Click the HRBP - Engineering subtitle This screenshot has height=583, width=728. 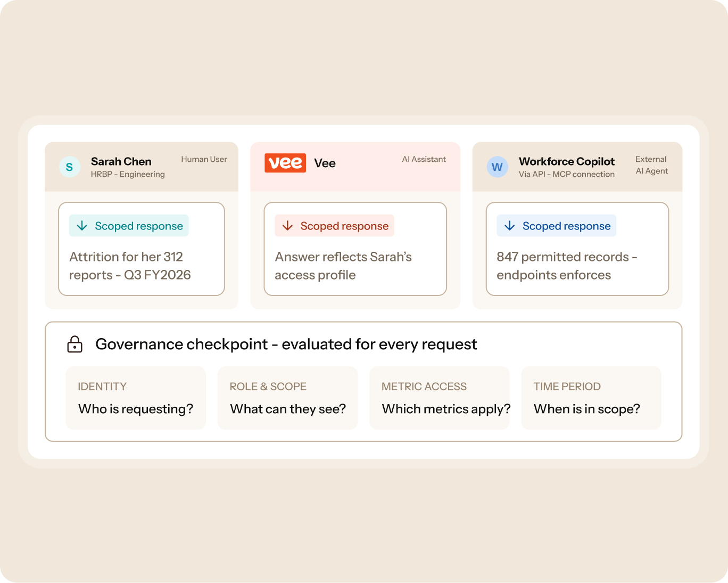click(x=128, y=174)
